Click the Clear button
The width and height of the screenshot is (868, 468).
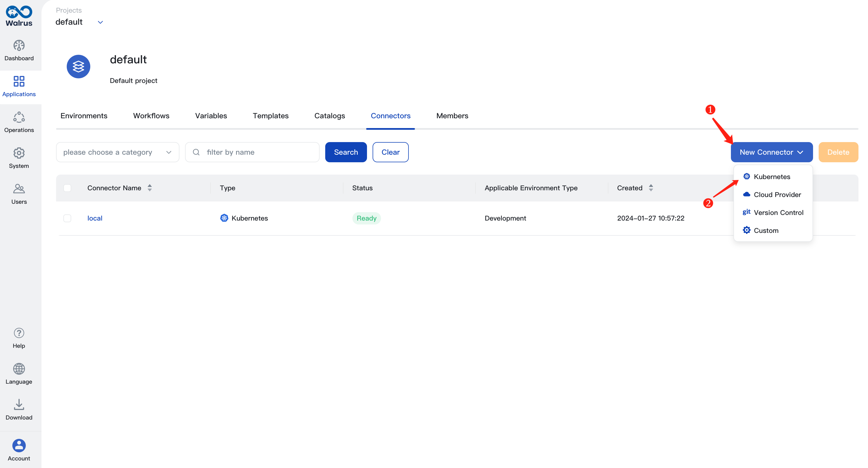tap(391, 152)
